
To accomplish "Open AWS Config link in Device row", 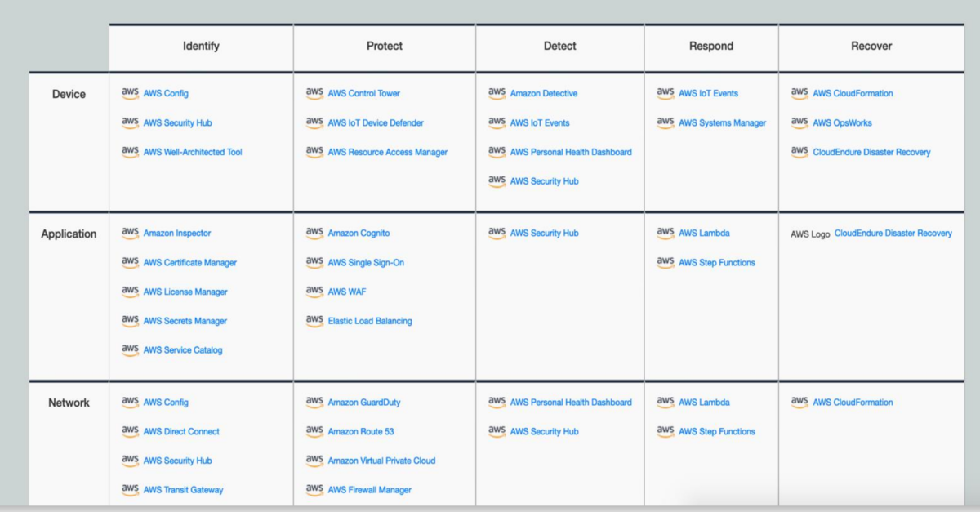I will click(166, 94).
